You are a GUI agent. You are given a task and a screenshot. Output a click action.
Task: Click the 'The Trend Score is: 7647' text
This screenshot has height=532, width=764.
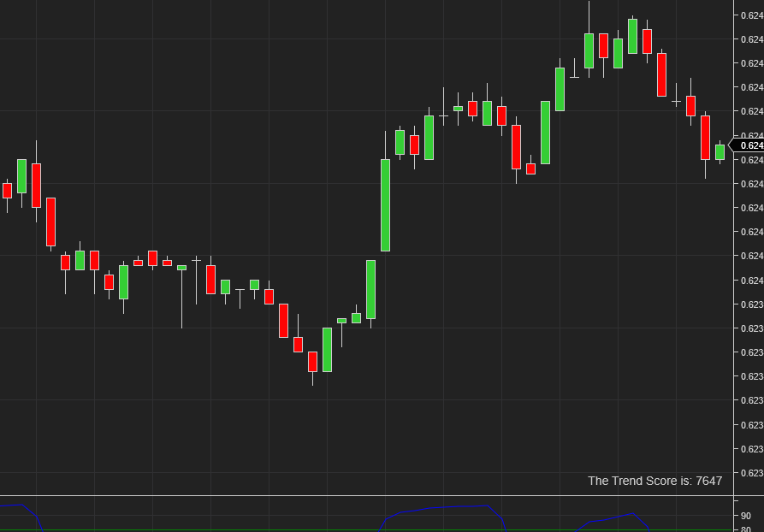[654, 481]
